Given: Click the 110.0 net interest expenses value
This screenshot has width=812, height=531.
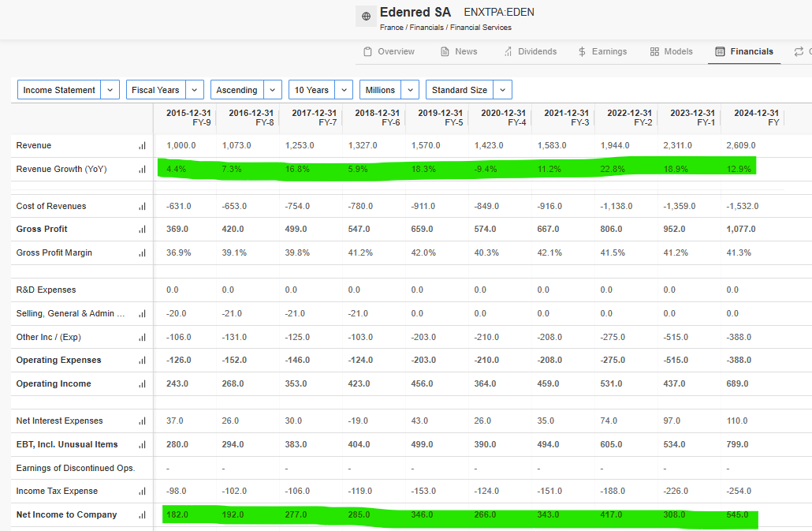Looking at the screenshot, I should (737, 421).
